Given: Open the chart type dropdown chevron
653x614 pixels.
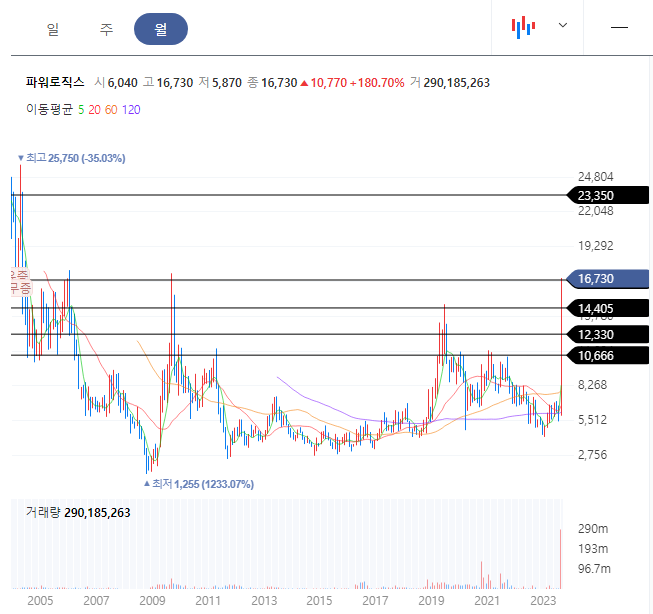Looking at the screenshot, I should tap(563, 25).
